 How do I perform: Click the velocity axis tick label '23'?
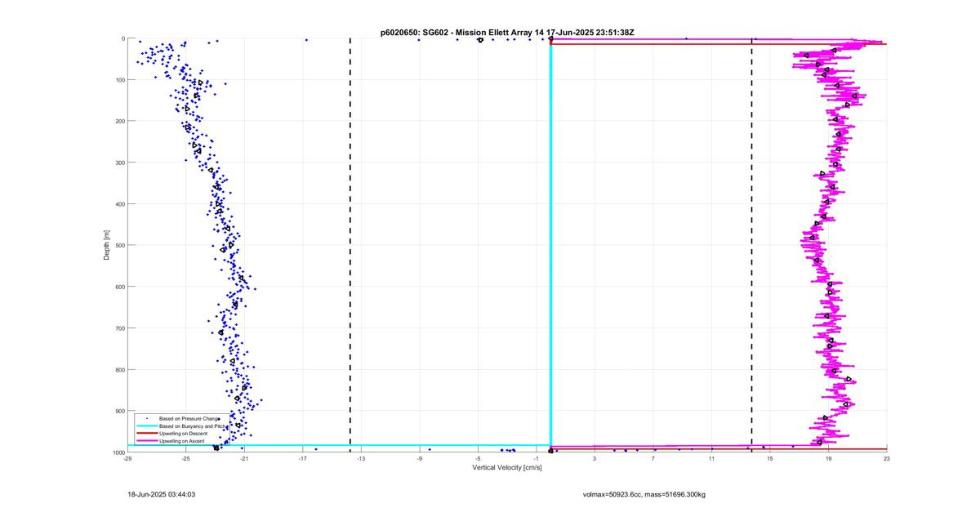[x=887, y=460]
